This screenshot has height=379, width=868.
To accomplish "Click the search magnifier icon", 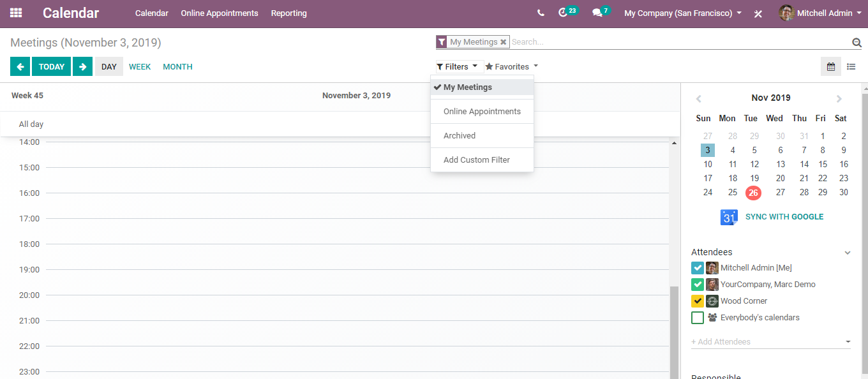I will tap(857, 42).
